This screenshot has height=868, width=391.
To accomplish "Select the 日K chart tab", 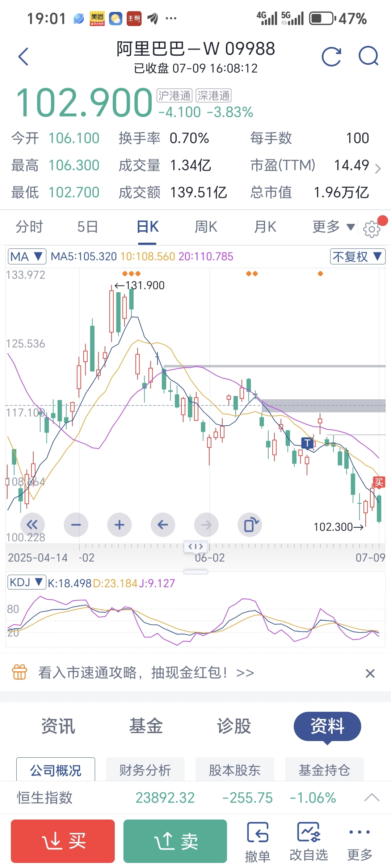I will 147,227.
